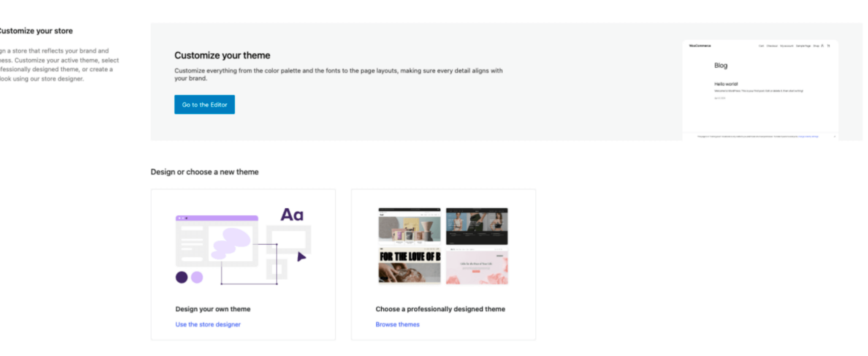868x356 pixels.
Task: Click the WooCommerce logo in theme preview
Action: coord(700,46)
